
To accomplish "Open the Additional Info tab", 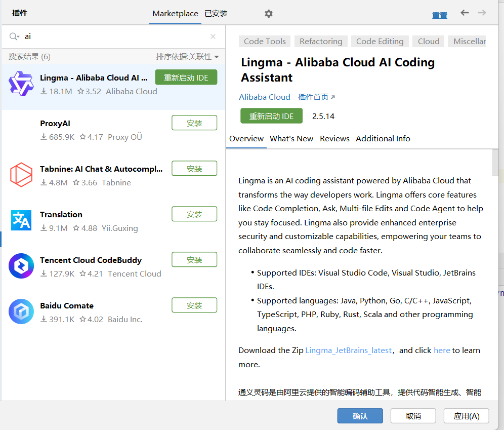I will [x=383, y=139].
